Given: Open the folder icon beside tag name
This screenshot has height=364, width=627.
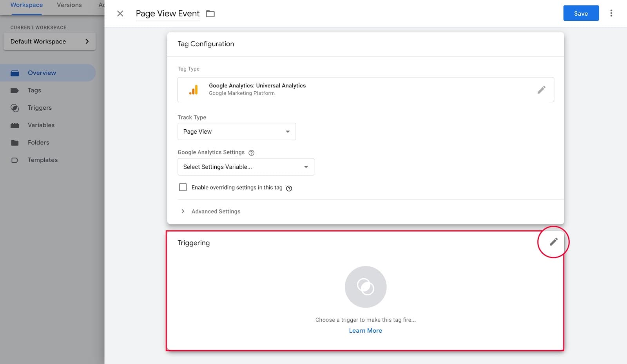Looking at the screenshot, I should click(210, 14).
